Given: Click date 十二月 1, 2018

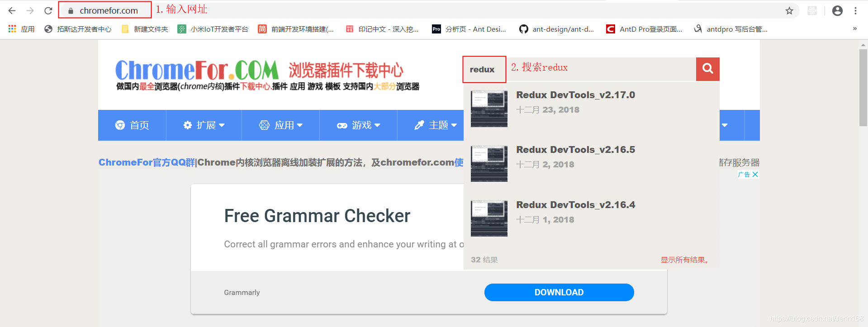Looking at the screenshot, I should click(545, 220).
